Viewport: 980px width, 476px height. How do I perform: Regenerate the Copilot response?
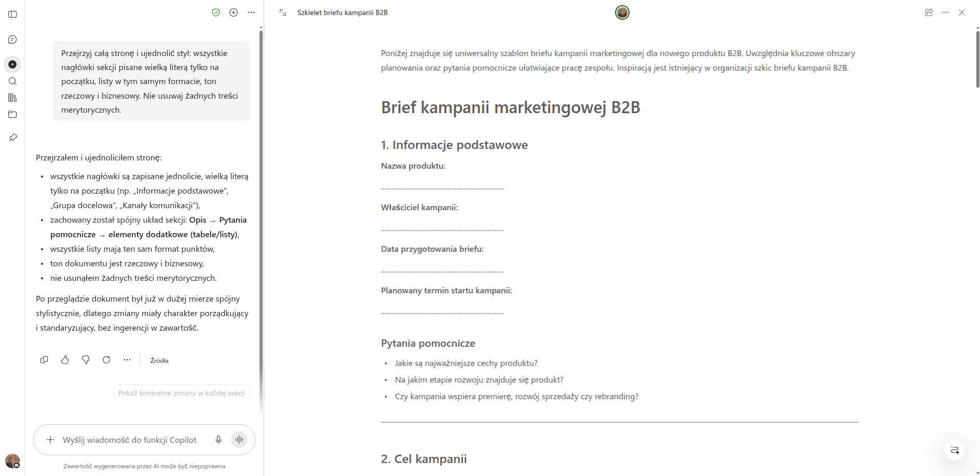(x=106, y=360)
